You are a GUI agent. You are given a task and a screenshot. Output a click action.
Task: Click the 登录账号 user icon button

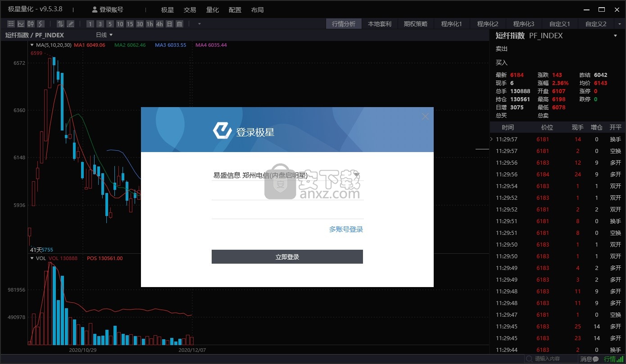pyautogui.click(x=108, y=9)
